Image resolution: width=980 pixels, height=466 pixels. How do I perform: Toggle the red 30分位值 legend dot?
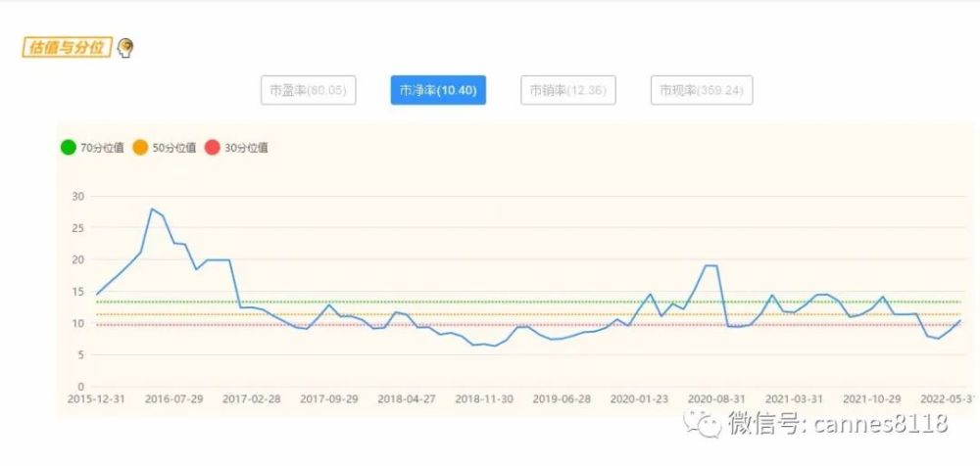[213, 148]
